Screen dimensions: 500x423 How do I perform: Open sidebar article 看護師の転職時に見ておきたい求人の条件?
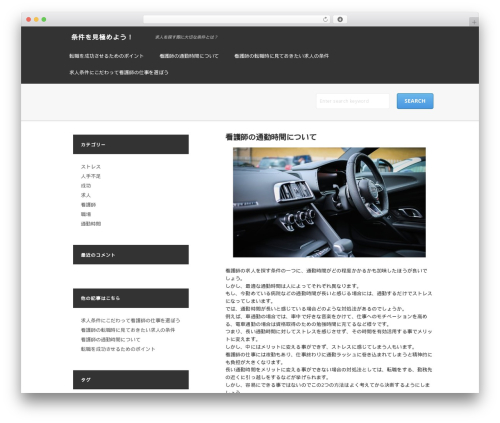click(128, 330)
